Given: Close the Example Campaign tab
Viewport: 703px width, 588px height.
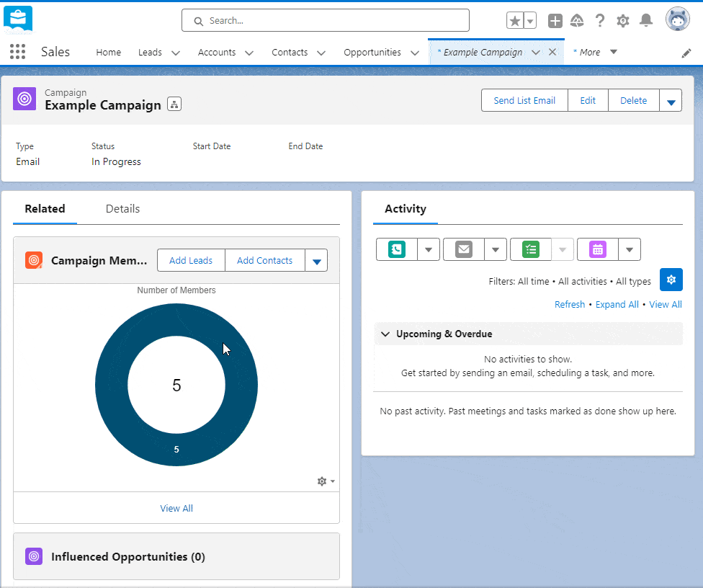Looking at the screenshot, I should (552, 52).
